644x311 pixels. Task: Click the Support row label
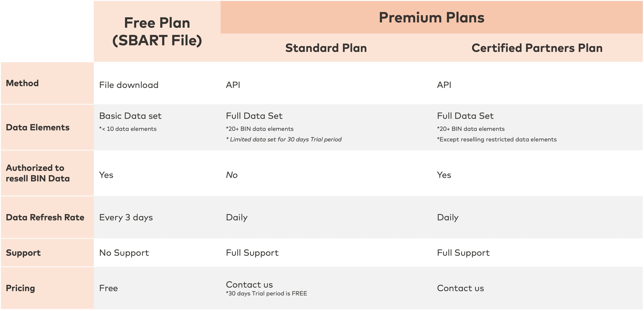23,253
